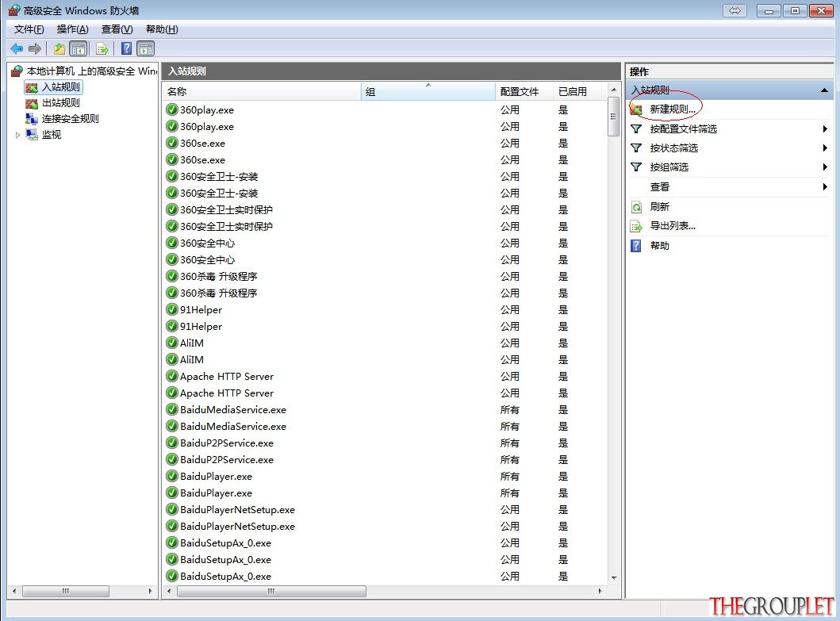This screenshot has width=840, height=621.
Task: Open the 查看(V) menu
Action: [x=117, y=29]
